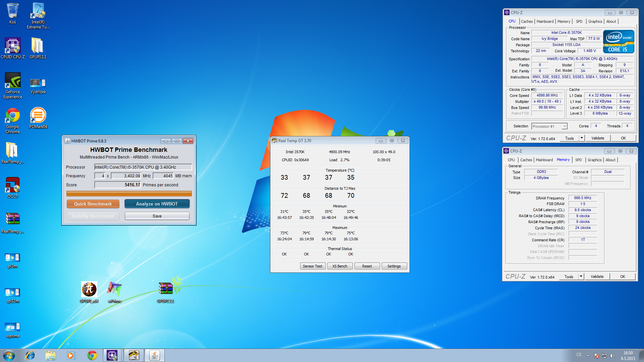Screen dimensions: 644x362
Task: Select SPD tab in top CPU-Z window
Action: point(579,21)
